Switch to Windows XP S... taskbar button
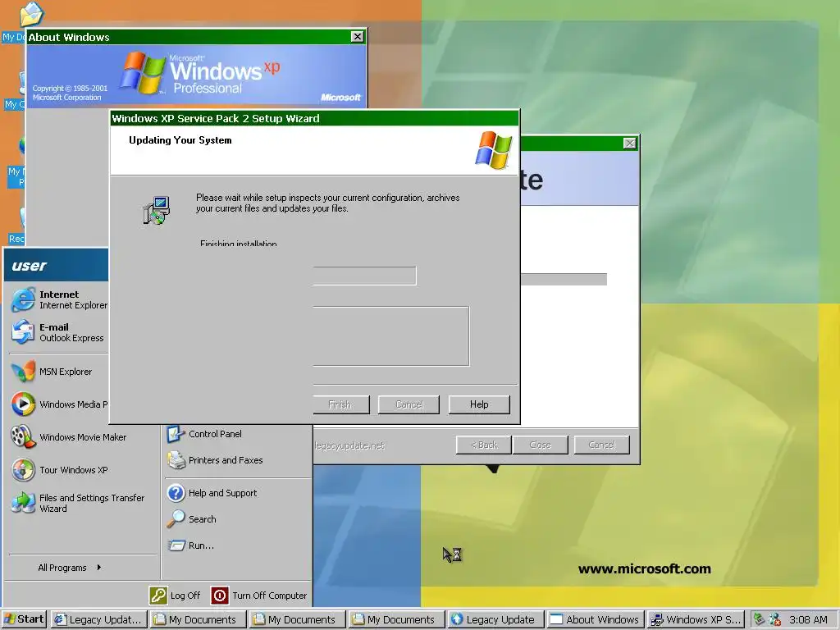The image size is (840, 630). point(695,619)
